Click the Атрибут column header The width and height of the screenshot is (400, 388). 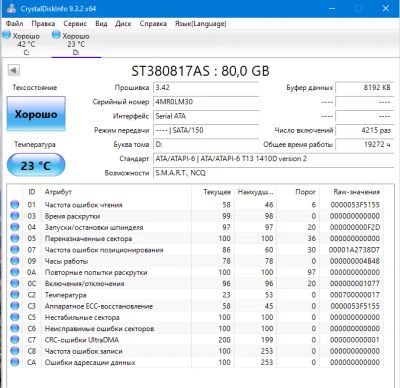[x=117, y=192]
